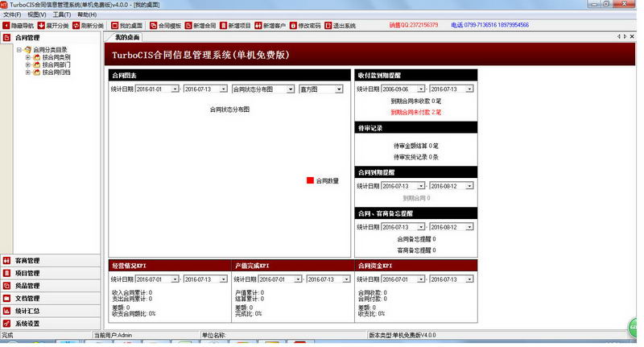Image resolution: width=644 pixels, height=347 pixels.
Task: Click 待审金额结算 0笔 entry
Action: [x=415, y=146]
